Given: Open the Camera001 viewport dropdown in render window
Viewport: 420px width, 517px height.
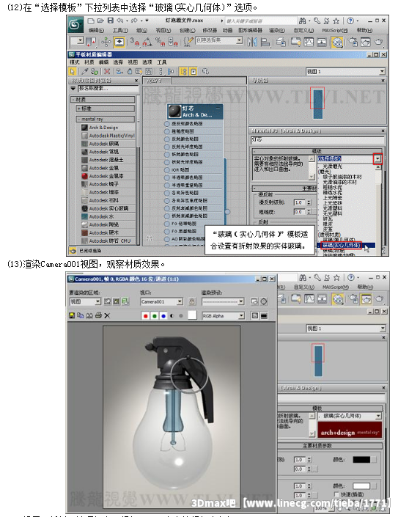Looking at the screenshot, I should point(161,301).
